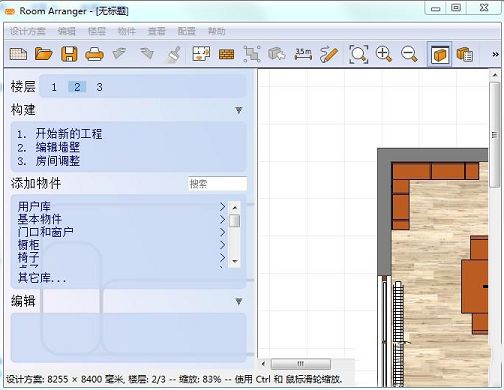Open the 楼层 menu
The width and height of the screenshot is (504, 390).
point(97,31)
